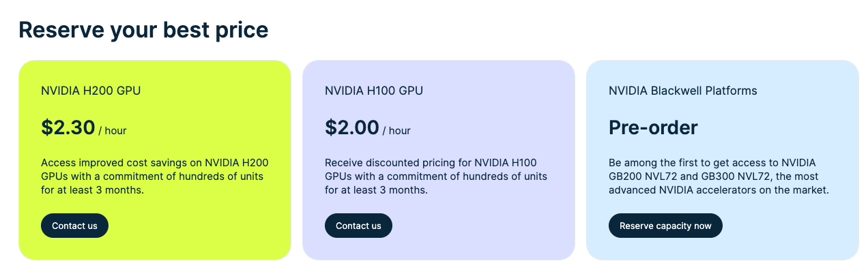Click Contact us in the H100 card

click(358, 226)
